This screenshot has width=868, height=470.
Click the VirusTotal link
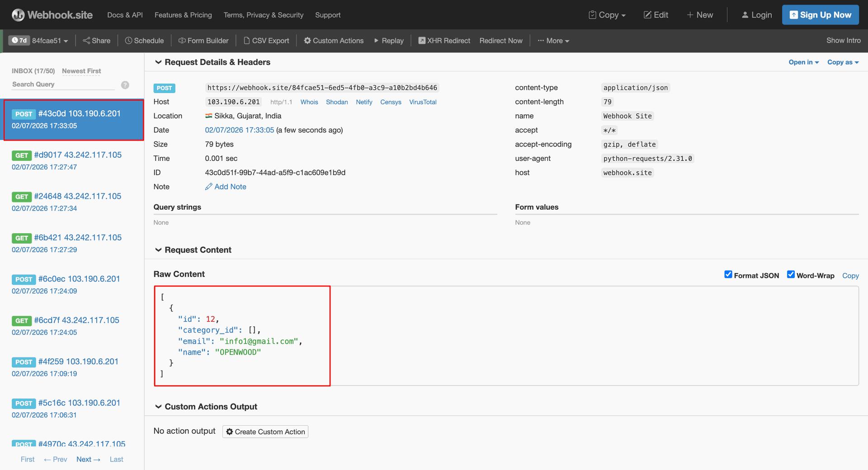pos(423,102)
